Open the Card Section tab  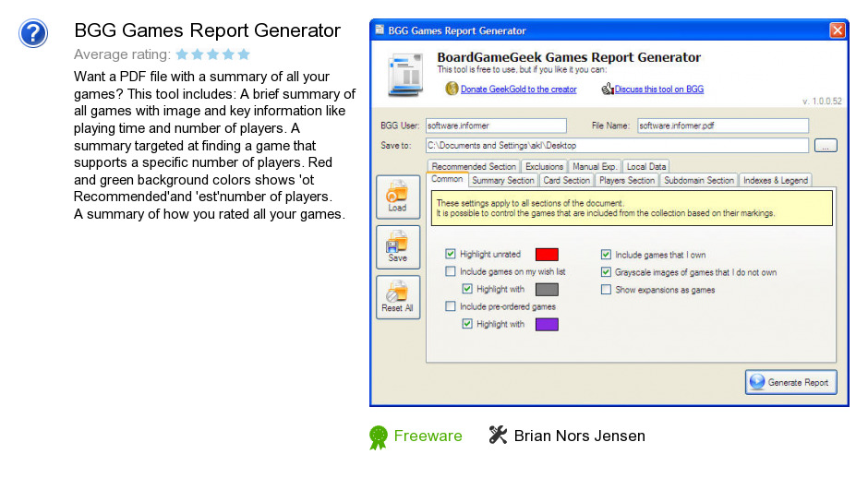tap(566, 180)
